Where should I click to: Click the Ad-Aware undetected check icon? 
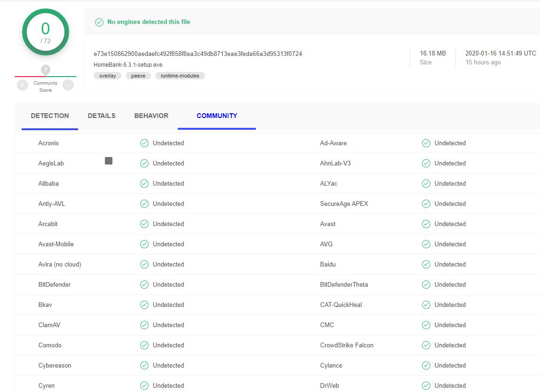(x=426, y=143)
